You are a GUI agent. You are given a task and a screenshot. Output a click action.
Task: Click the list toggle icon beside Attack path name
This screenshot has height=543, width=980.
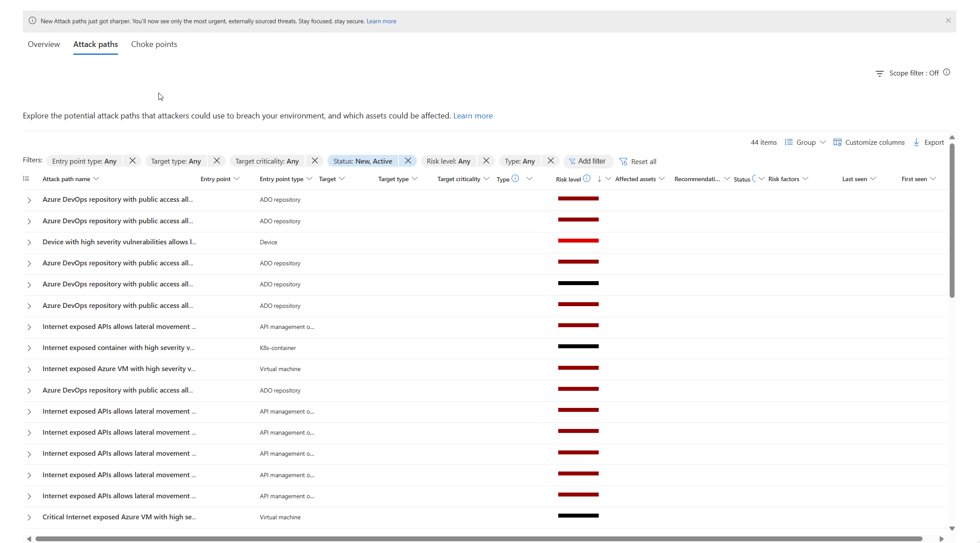(26, 179)
